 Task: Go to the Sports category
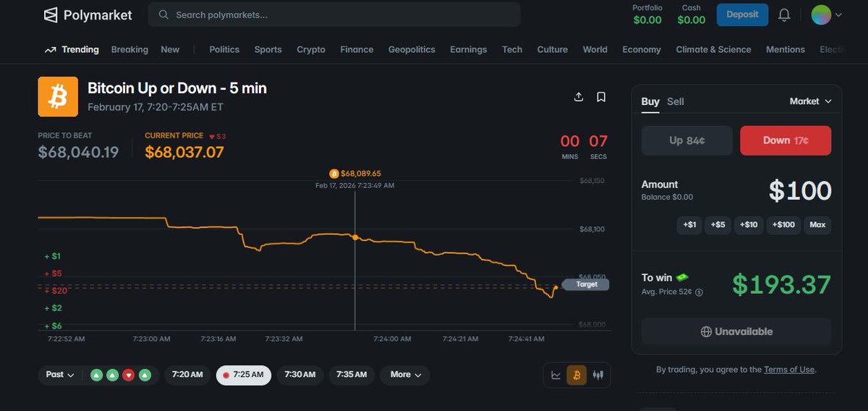268,50
